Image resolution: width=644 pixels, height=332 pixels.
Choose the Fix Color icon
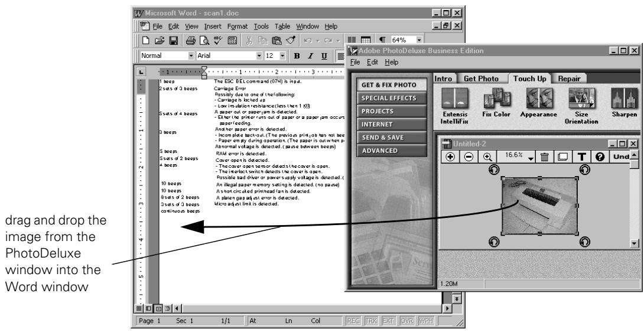[x=496, y=98]
